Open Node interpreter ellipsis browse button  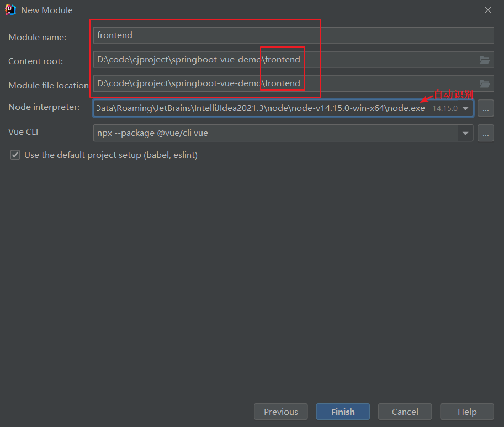(x=485, y=108)
